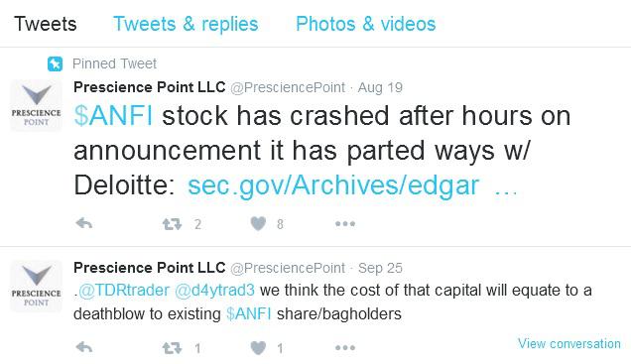Open more options on pinned tweet
This screenshot has width=631, height=364.
click(345, 223)
